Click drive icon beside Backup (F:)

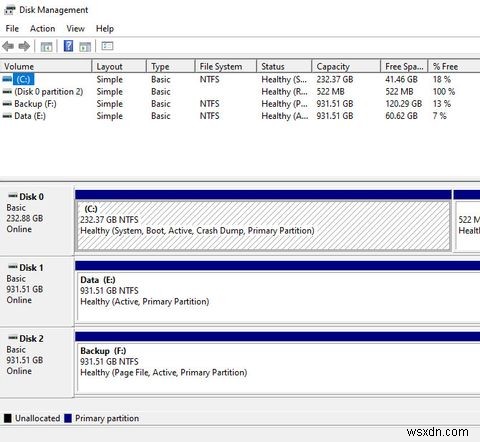pyautogui.click(x=7, y=104)
